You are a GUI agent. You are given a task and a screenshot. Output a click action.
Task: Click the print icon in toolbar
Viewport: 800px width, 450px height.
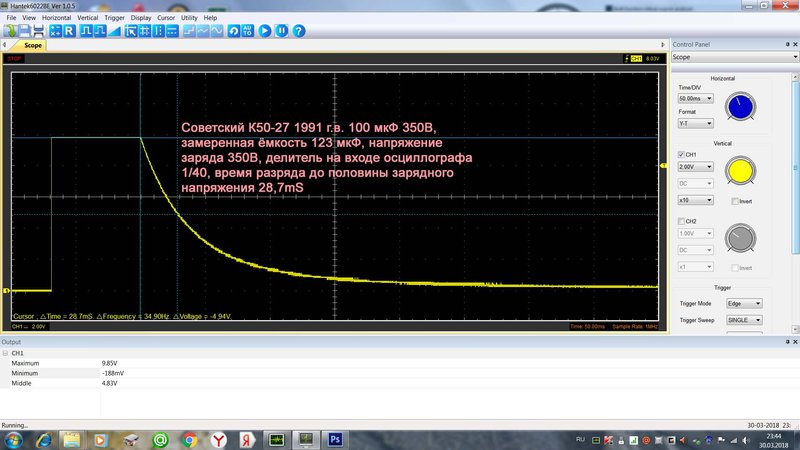pyautogui.click(x=38, y=31)
